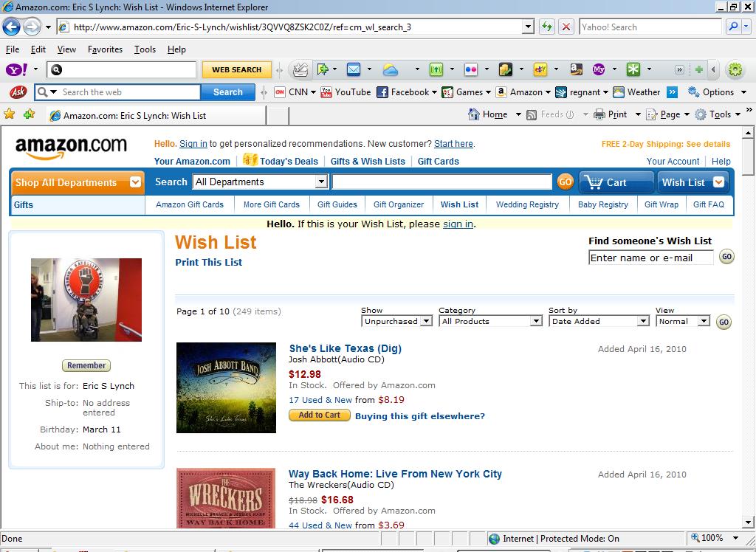Viewport: 756px width, 552px height.
Task: Click Add to Cart for She's Like Texas
Action: (320, 415)
